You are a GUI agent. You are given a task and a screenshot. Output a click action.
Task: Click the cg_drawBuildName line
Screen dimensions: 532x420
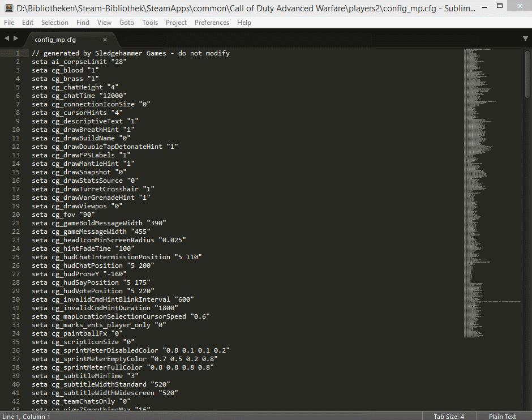[x=81, y=138]
